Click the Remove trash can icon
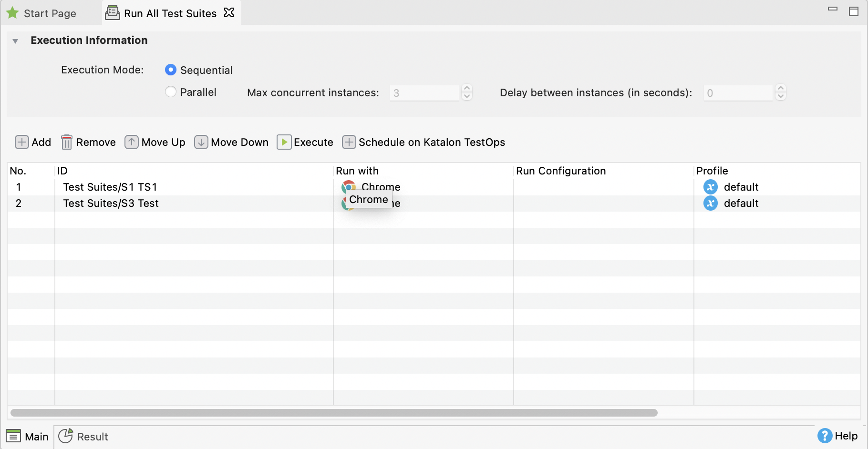Viewport: 868px width, 449px height. (67, 142)
